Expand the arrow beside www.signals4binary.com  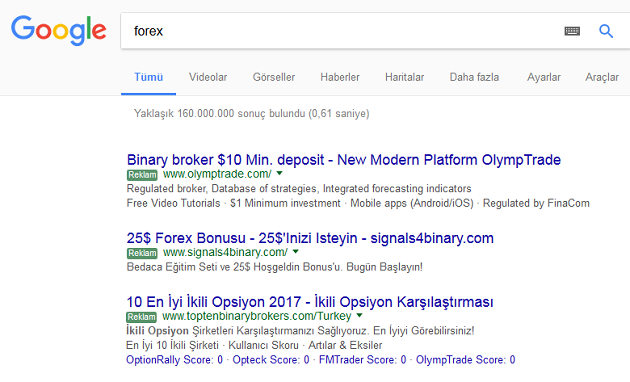[296, 252]
